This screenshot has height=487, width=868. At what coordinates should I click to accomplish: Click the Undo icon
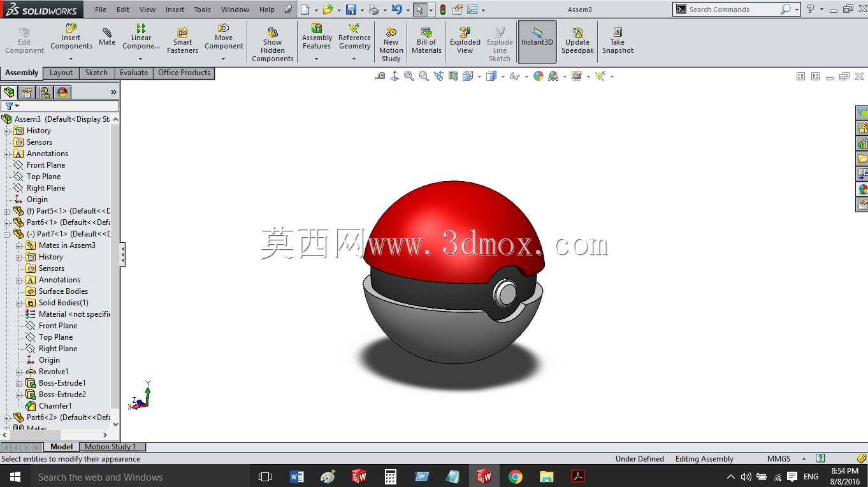point(396,10)
